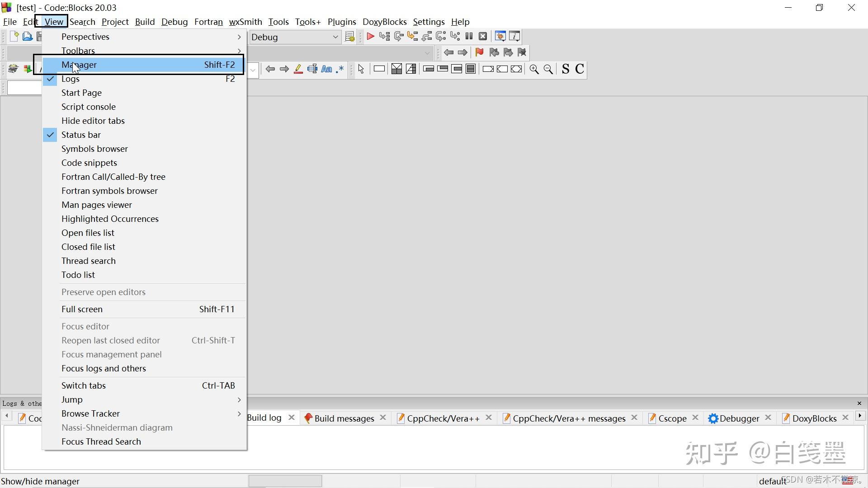Click the regex search icon
868x488 pixels.
(x=340, y=69)
